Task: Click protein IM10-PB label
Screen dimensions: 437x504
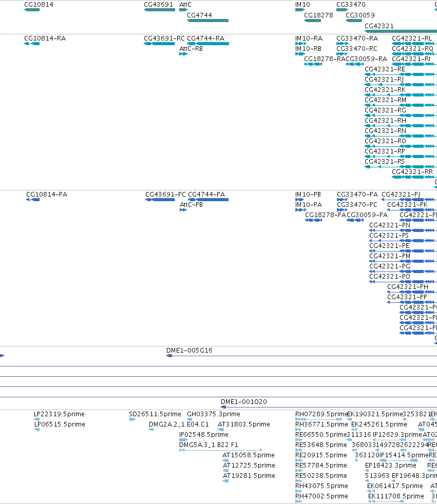Action: (308, 195)
